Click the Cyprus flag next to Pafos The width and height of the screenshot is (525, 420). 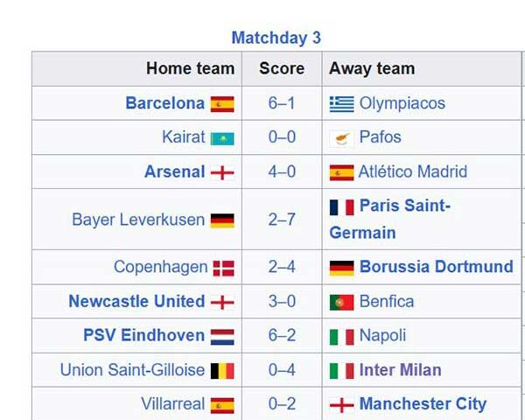point(341,138)
